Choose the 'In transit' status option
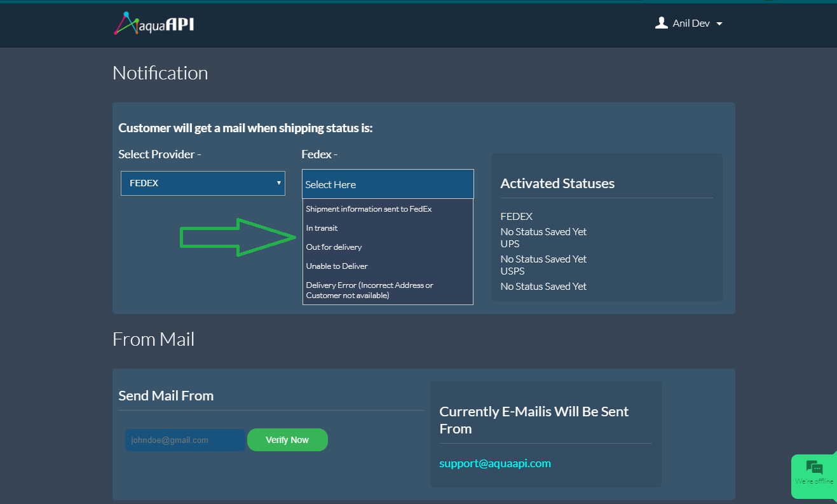The height and width of the screenshot is (504, 837). coord(388,228)
